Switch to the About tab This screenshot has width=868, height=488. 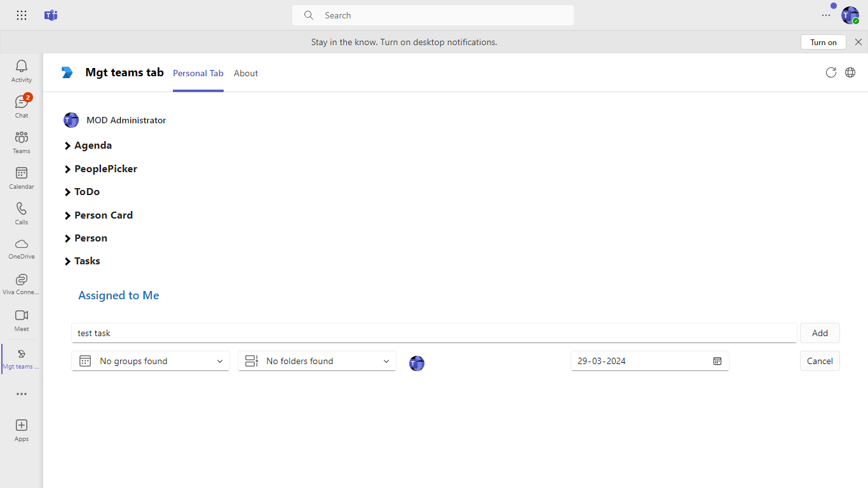(246, 73)
